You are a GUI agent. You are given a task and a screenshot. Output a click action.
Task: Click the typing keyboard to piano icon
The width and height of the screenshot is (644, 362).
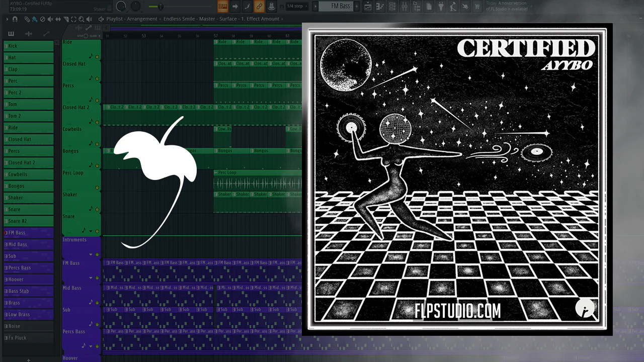(223, 6)
